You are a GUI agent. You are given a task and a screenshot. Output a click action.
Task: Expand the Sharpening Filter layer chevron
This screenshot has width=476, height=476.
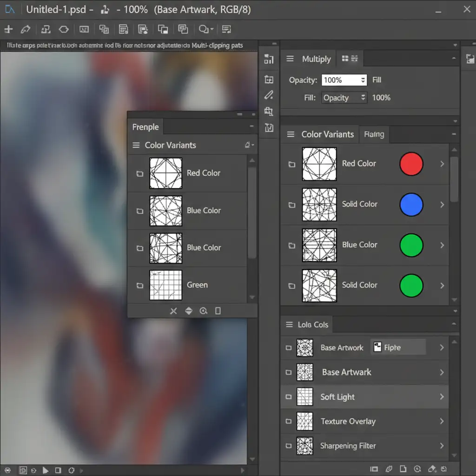(x=442, y=446)
